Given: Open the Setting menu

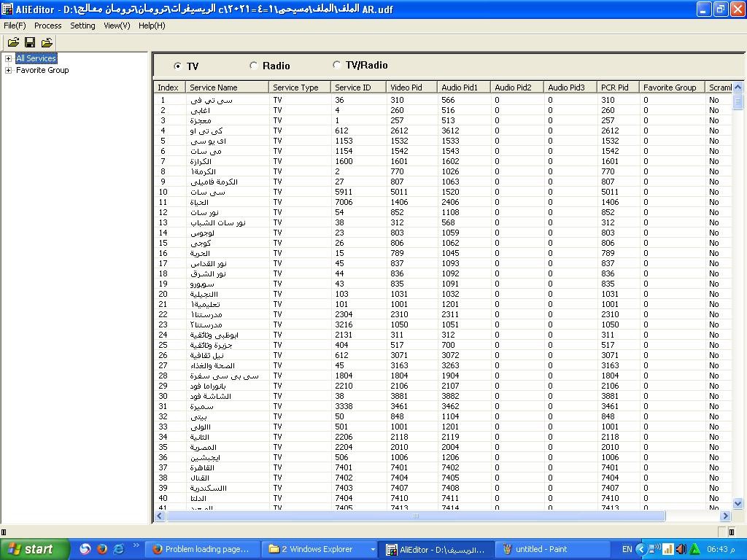Looking at the screenshot, I should (82, 26).
